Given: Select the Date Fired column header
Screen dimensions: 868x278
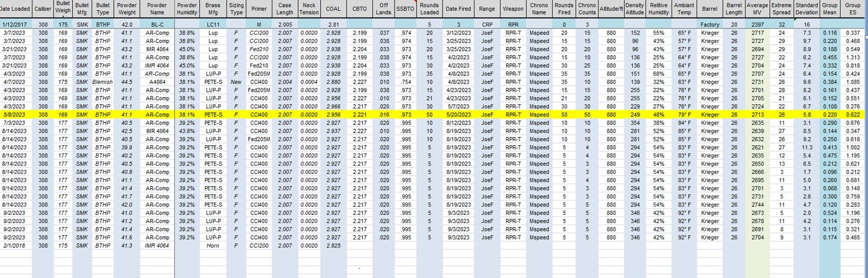Looking at the screenshot, I should [x=458, y=9].
